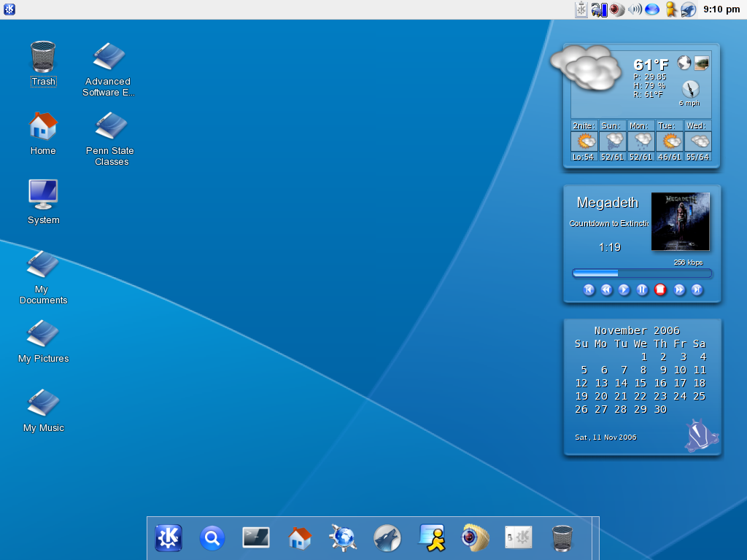Open the Home desktop icon
Image resolution: width=747 pixels, height=560 pixels.
(x=43, y=133)
